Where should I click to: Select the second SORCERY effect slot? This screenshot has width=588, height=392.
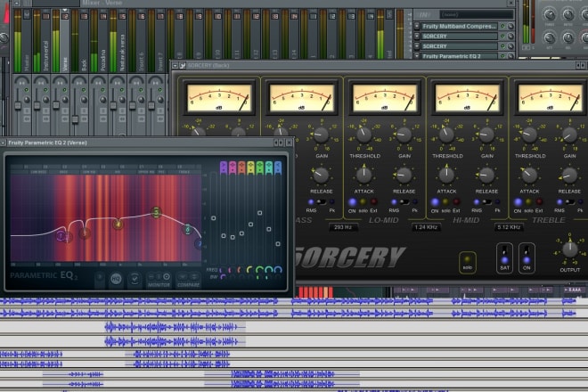[460, 46]
